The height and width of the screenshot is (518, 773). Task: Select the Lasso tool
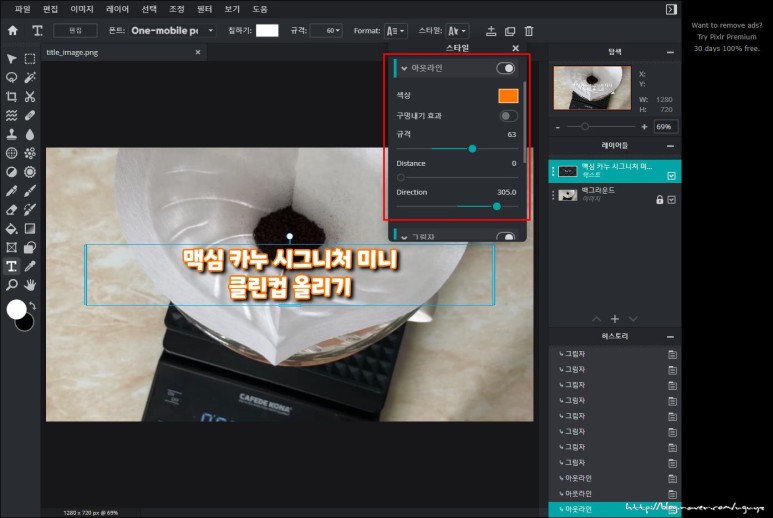(x=11, y=77)
